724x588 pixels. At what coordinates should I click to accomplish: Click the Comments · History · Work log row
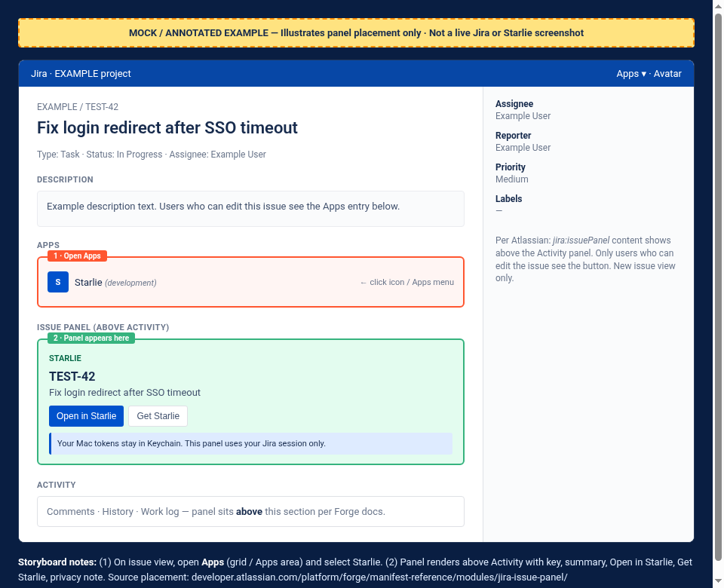point(250,511)
